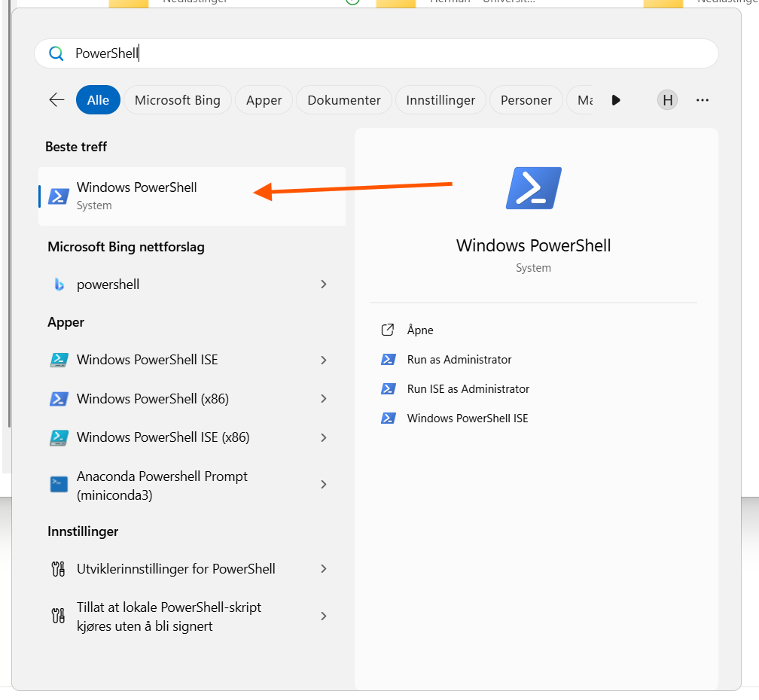Open Windows PowerShell from Beste treff
Viewport: 759px width, 700px height.
tap(136, 196)
